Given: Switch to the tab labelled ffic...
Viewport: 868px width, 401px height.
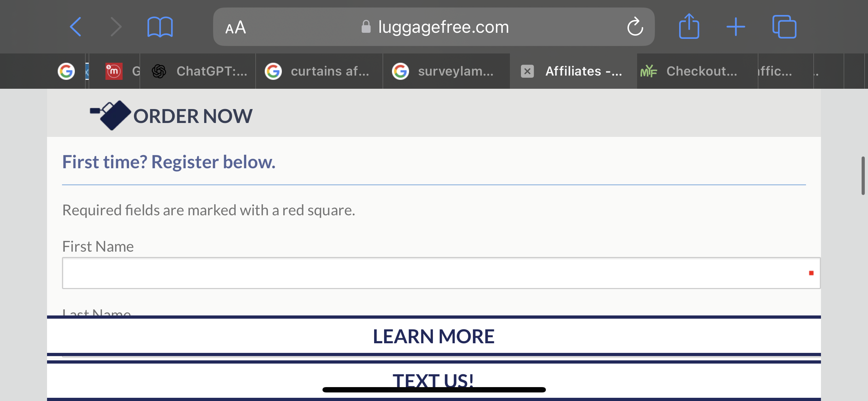Looking at the screenshot, I should pos(786,71).
